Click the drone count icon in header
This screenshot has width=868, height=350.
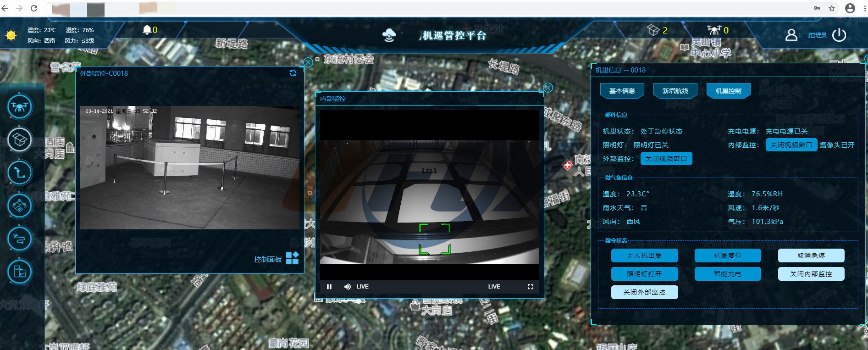714,30
